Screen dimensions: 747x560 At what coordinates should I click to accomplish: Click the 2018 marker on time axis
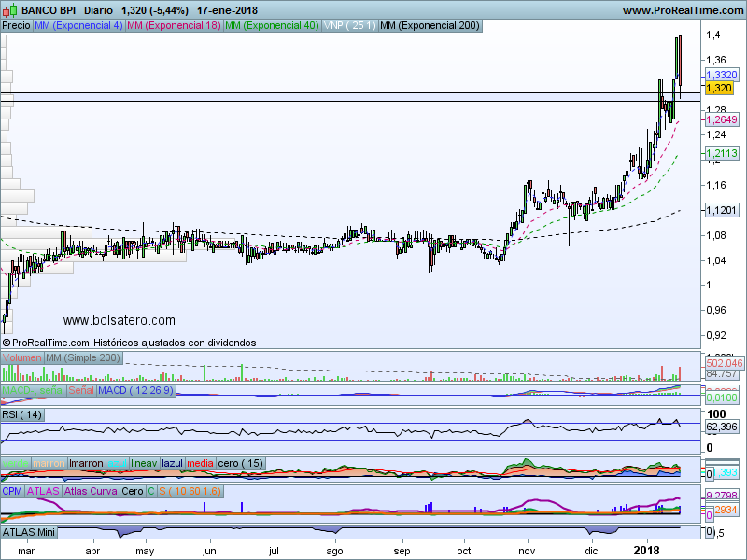(x=646, y=552)
